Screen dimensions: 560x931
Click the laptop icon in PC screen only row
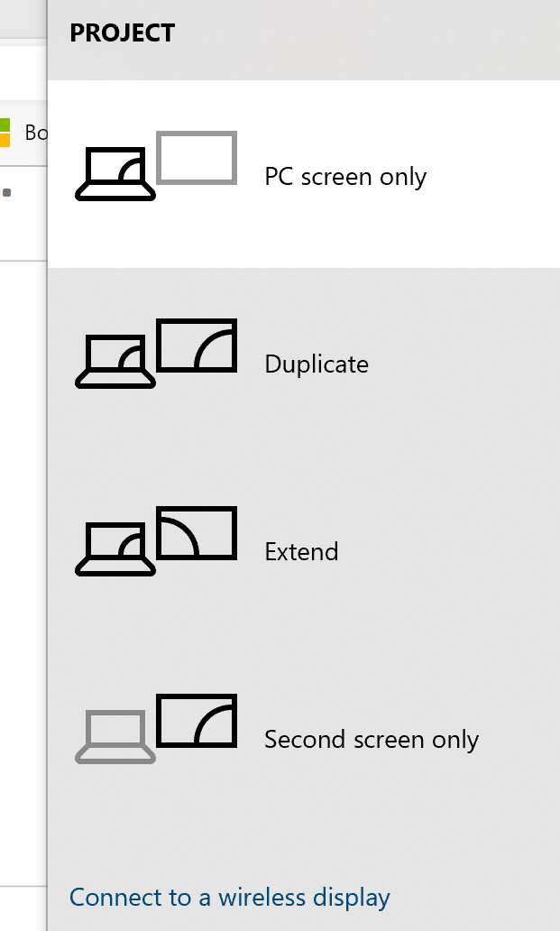tap(115, 170)
